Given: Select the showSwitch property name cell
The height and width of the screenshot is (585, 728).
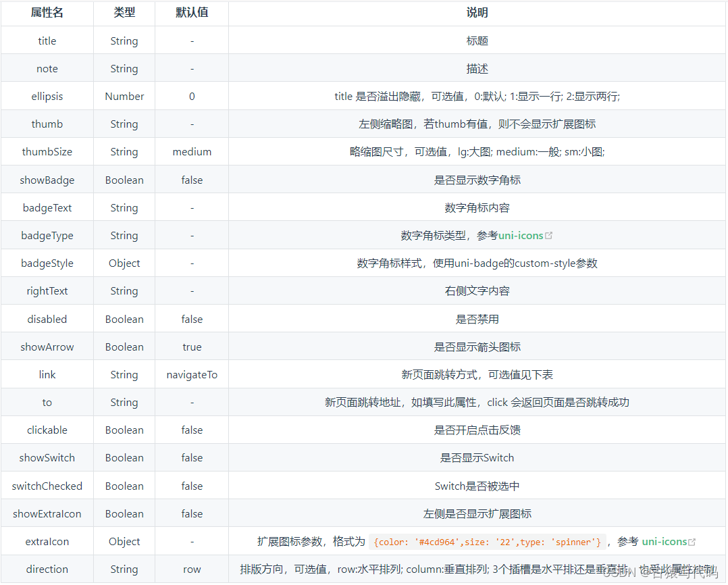Looking at the screenshot, I should click(x=47, y=457).
